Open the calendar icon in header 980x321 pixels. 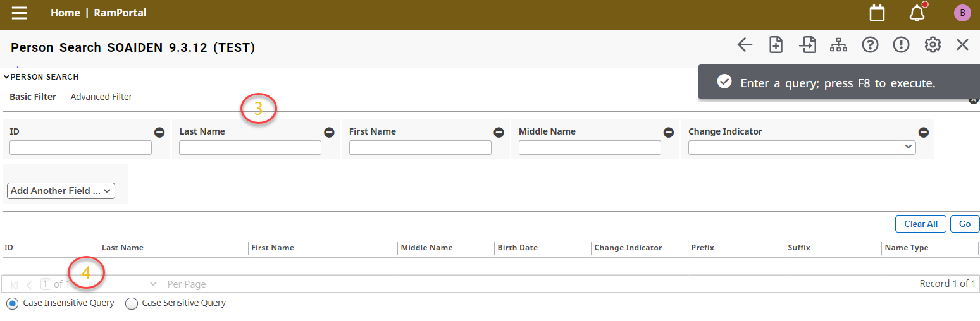(877, 13)
